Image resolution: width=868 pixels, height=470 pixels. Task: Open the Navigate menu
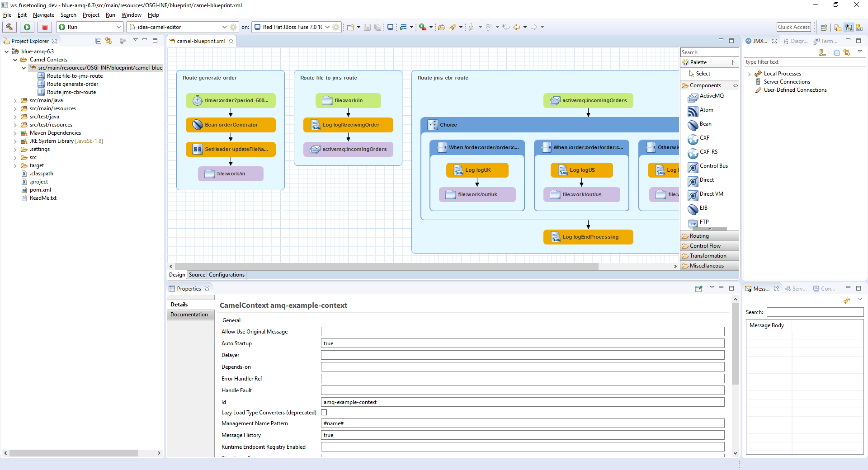[x=43, y=15]
